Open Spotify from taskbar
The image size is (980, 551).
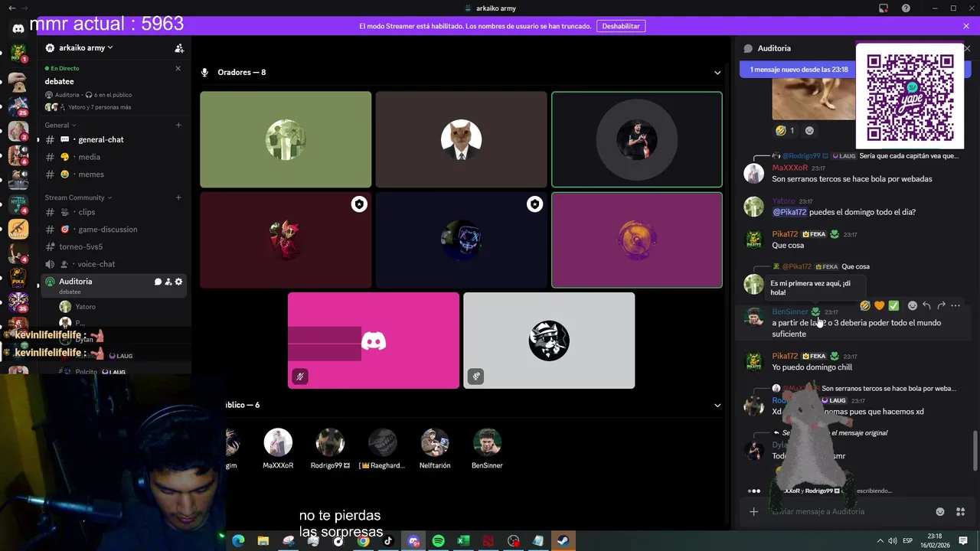tap(438, 541)
